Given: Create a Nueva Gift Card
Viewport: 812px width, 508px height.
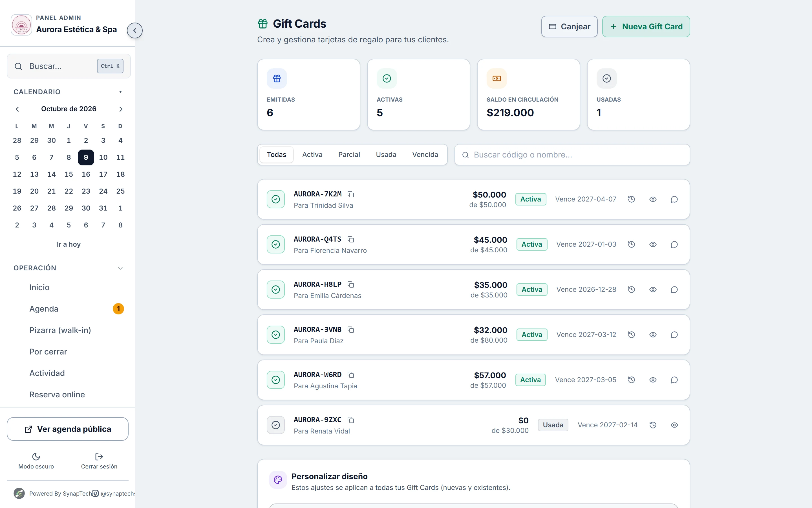Looking at the screenshot, I should [646, 27].
